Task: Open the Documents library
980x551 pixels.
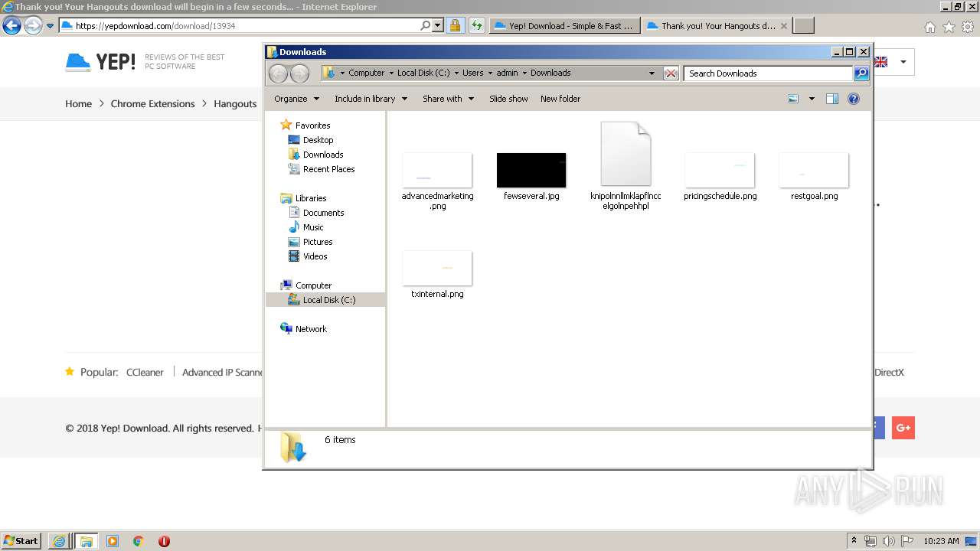Action: (323, 213)
